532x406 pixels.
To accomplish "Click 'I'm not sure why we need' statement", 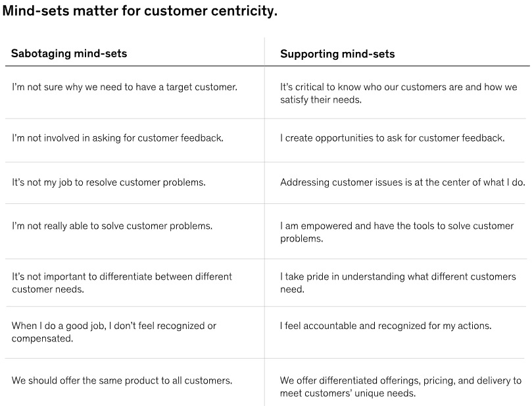I will tap(124, 88).
